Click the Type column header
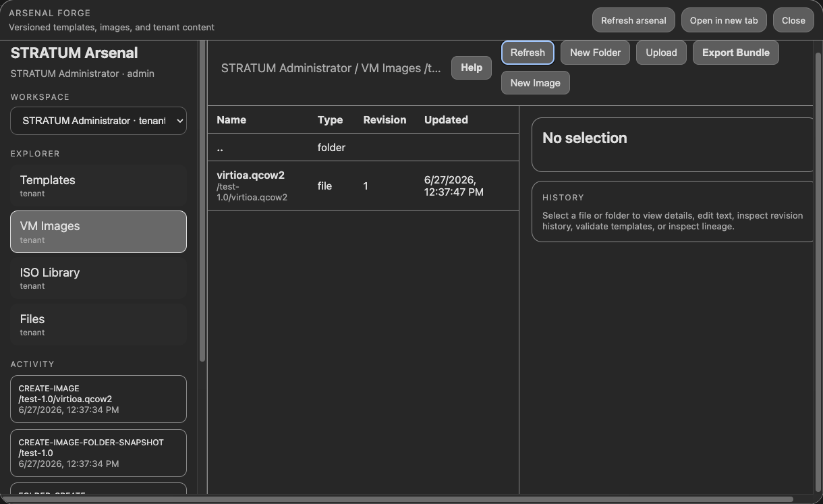Image resolution: width=823 pixels, height=504 pixels. (x=331, y=119)
